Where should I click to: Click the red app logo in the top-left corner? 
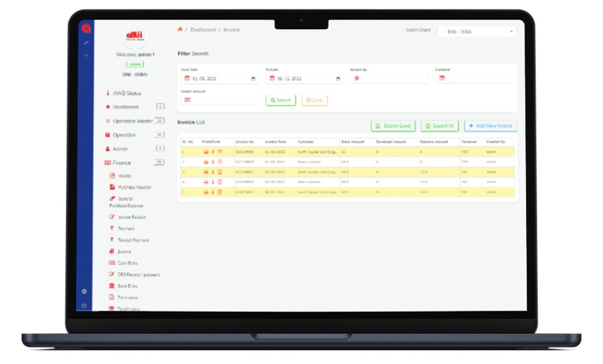click(86, 28)
